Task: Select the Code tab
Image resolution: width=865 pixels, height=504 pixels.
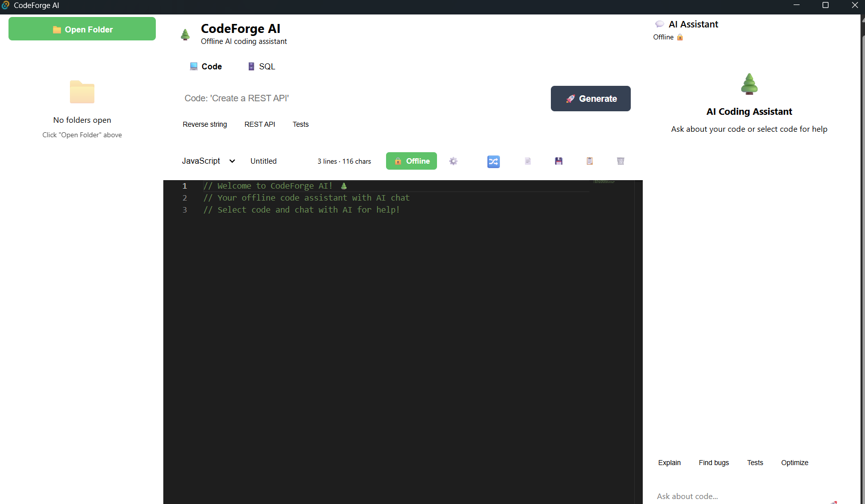Action: point(206,66)
